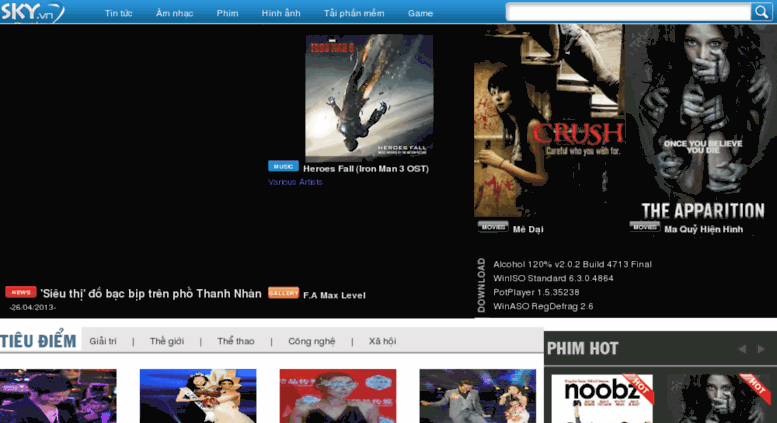
Task: Open the Various Artists link
Action: [295, 182]
